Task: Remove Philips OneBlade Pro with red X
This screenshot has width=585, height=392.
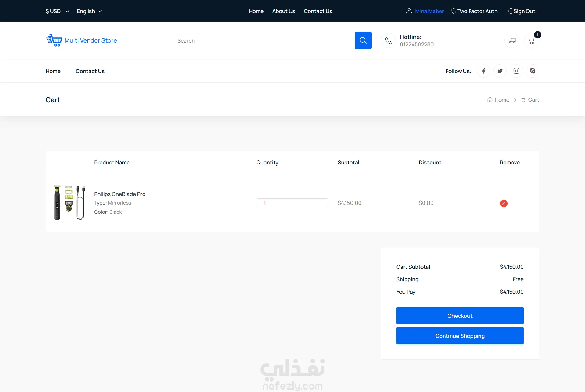Action: [504, 203]
